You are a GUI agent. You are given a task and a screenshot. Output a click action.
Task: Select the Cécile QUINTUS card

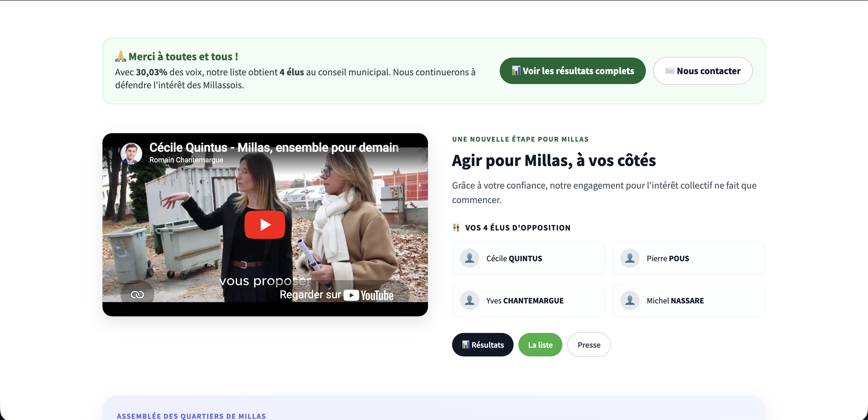(x=528, y=258)
